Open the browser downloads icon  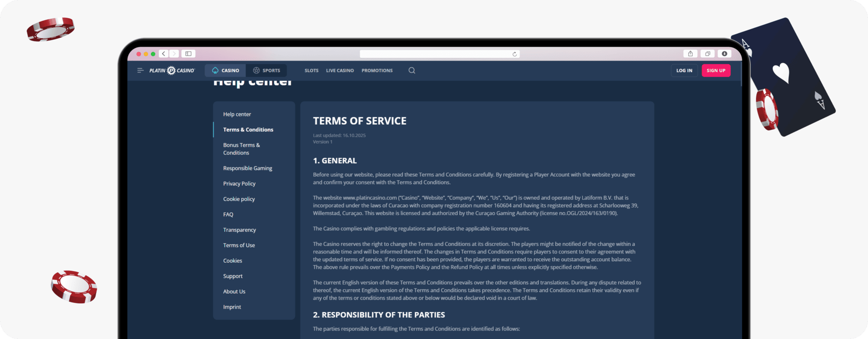point(724,54)
